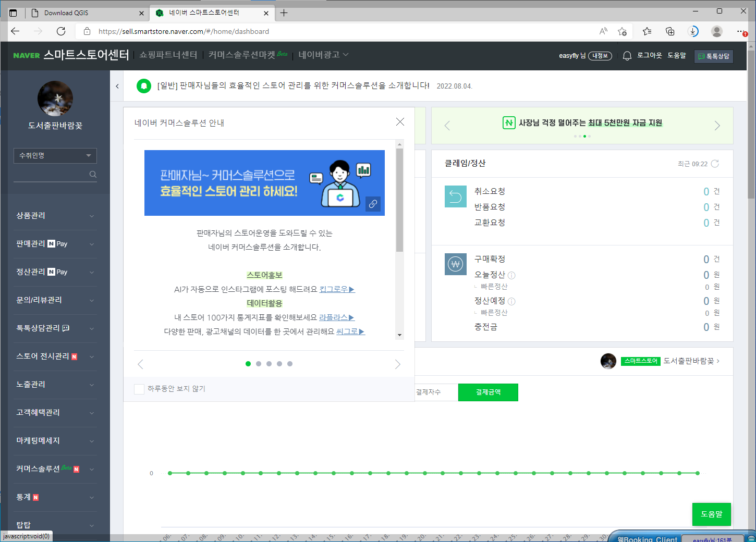The image size is (756, 542).
Task: Click the green notice speaker icon
Action: 144,86
